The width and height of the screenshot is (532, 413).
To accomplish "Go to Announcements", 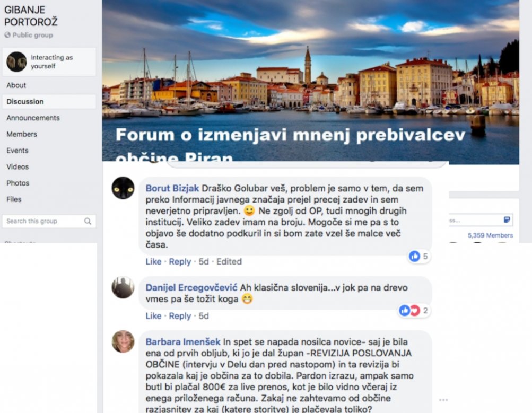I will coord(33,118).
